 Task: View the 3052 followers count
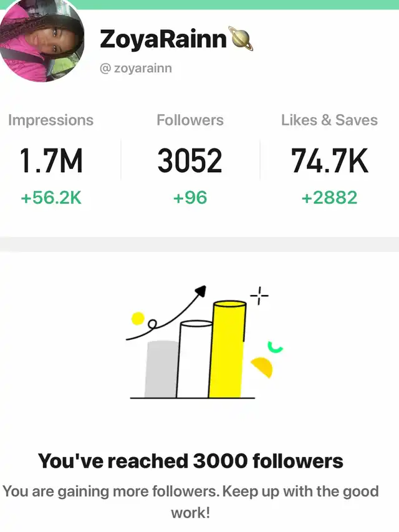click(x=190, y=160)
